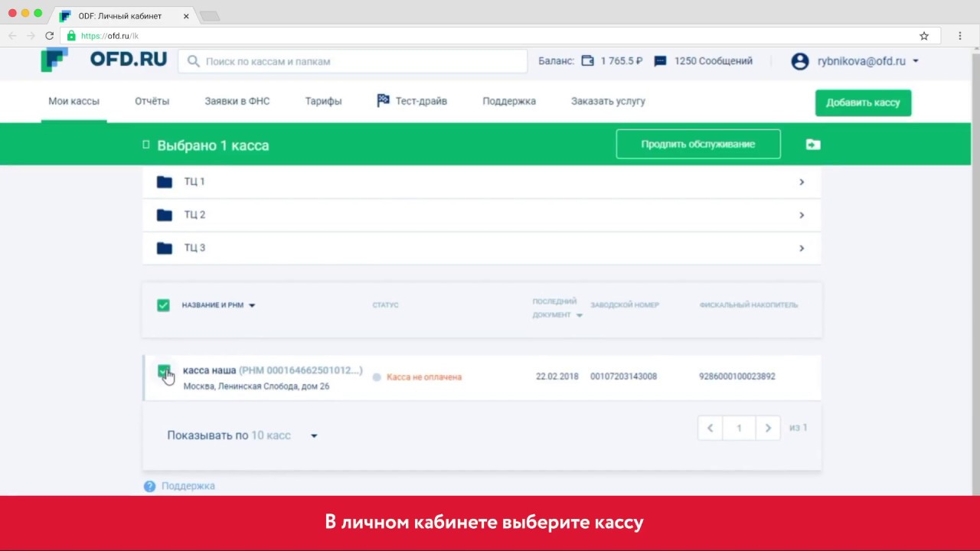Go to next page of the list

768,428
